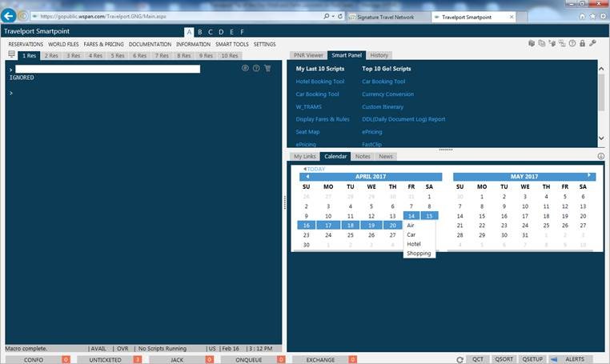Switch to the Signature Travel Network browser tab
610x364 pixels.
point(387,17)
